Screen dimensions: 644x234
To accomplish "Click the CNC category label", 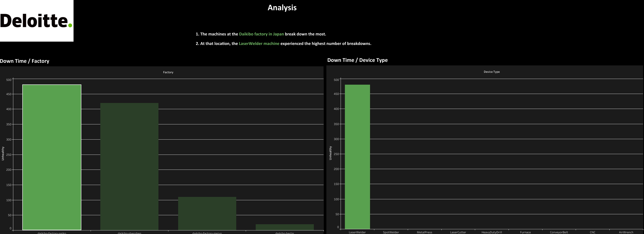I will (593, 232).
